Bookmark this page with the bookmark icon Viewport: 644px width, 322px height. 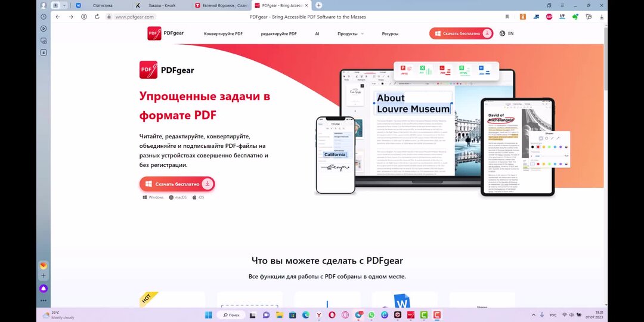(507, 17)
